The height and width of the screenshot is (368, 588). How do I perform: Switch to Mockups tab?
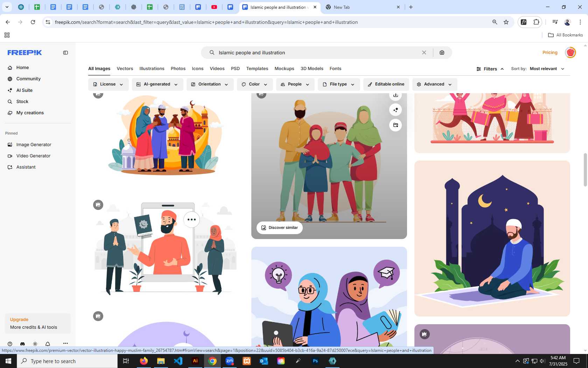[284, 69]
